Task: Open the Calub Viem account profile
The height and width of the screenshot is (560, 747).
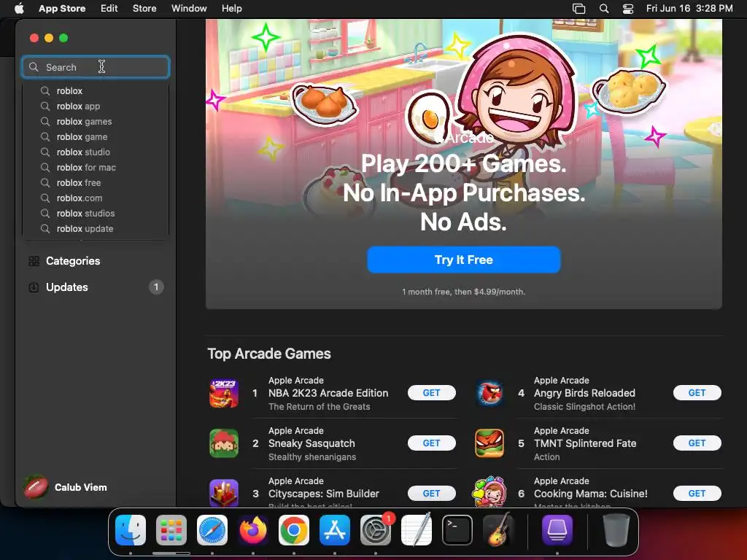Action: coord(66,487)
